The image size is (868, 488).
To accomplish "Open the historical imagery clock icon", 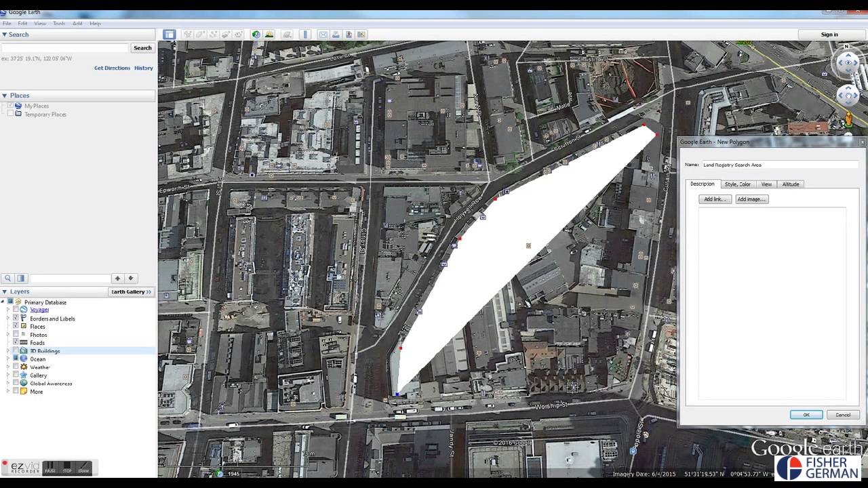I will [256, 35].
